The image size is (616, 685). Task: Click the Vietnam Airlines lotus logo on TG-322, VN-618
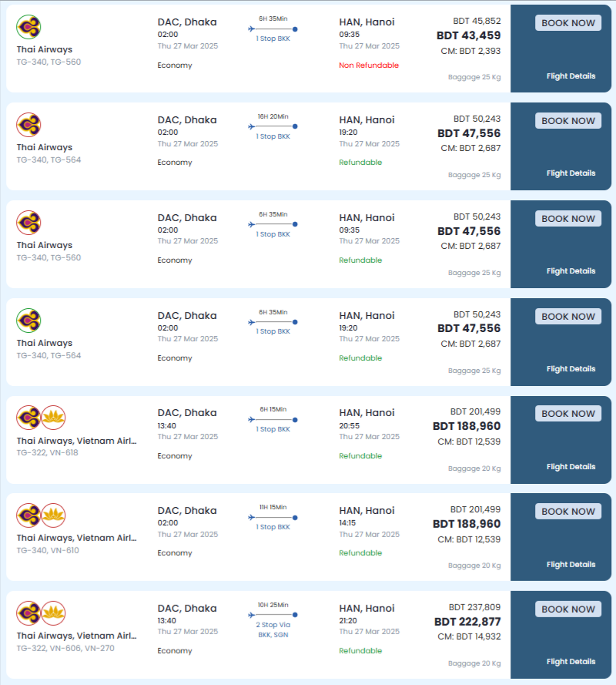tap(53, 418)
